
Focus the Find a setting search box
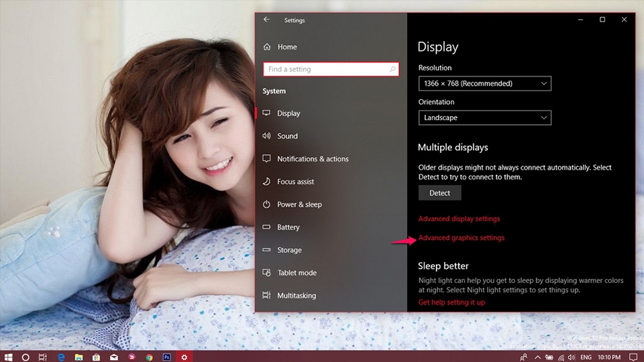[331, 69]
